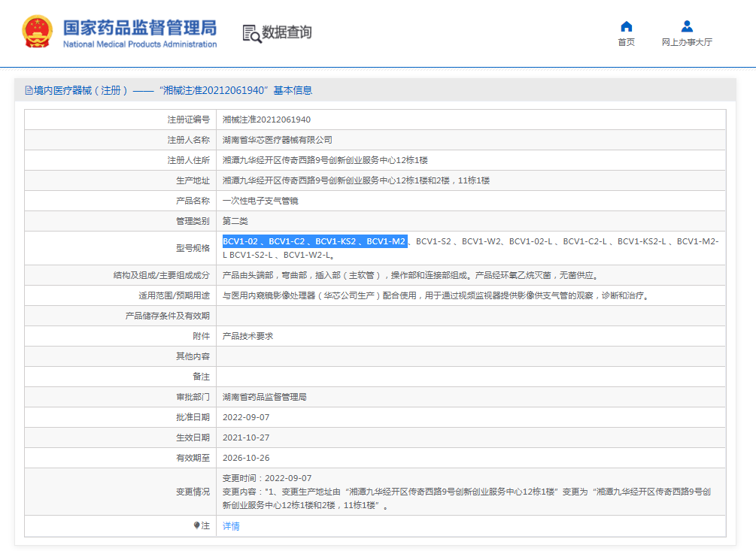Click the 变更时间：2022-09-07 line
756x551 pixels.
(x=267, y=478)
